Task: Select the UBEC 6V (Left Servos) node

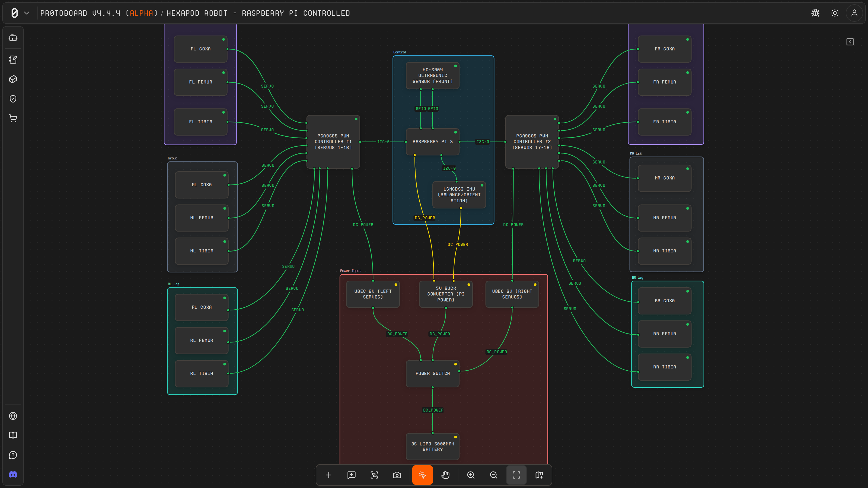Action: point(373,294)
